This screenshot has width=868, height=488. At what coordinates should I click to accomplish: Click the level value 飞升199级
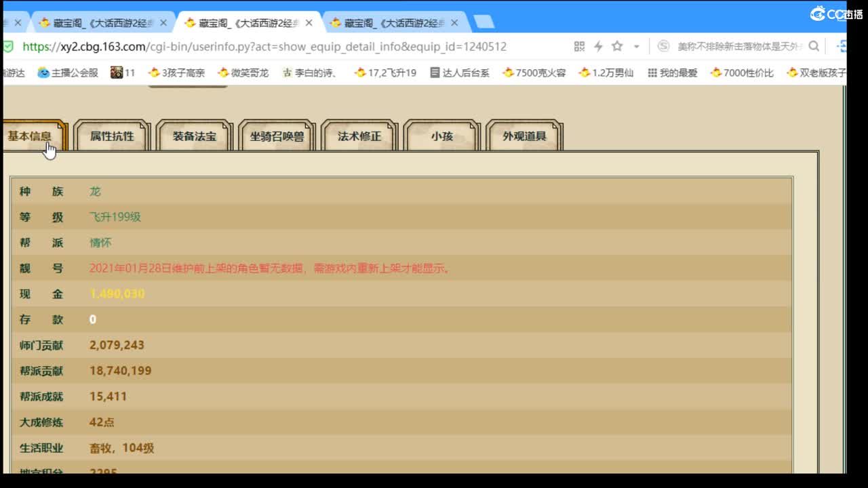[115, 218]
